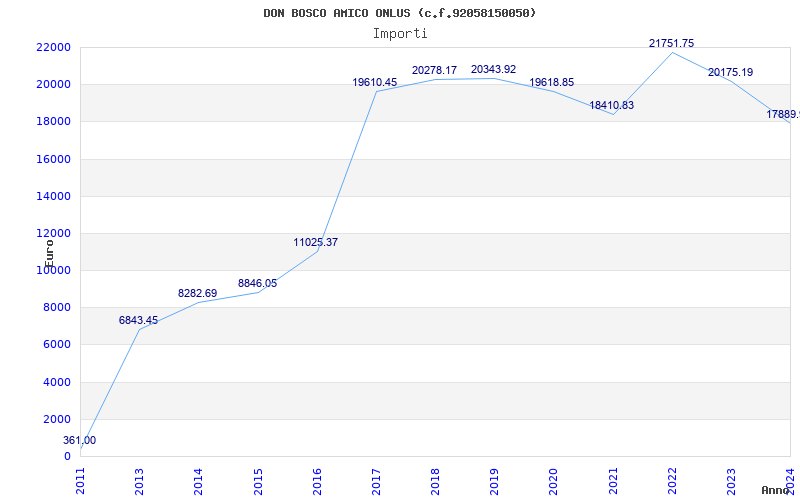Click the y-axis value 18000
The width and height of the screenshot is (800, 500).
coord(53,121)
